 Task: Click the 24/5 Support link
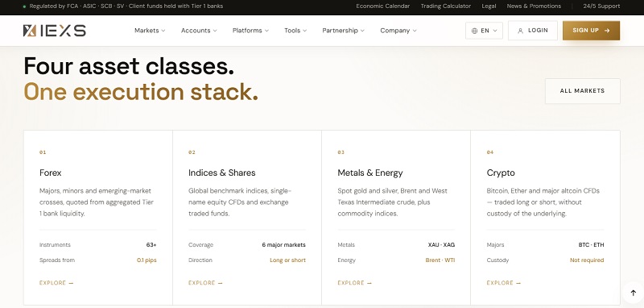(601, 6)
